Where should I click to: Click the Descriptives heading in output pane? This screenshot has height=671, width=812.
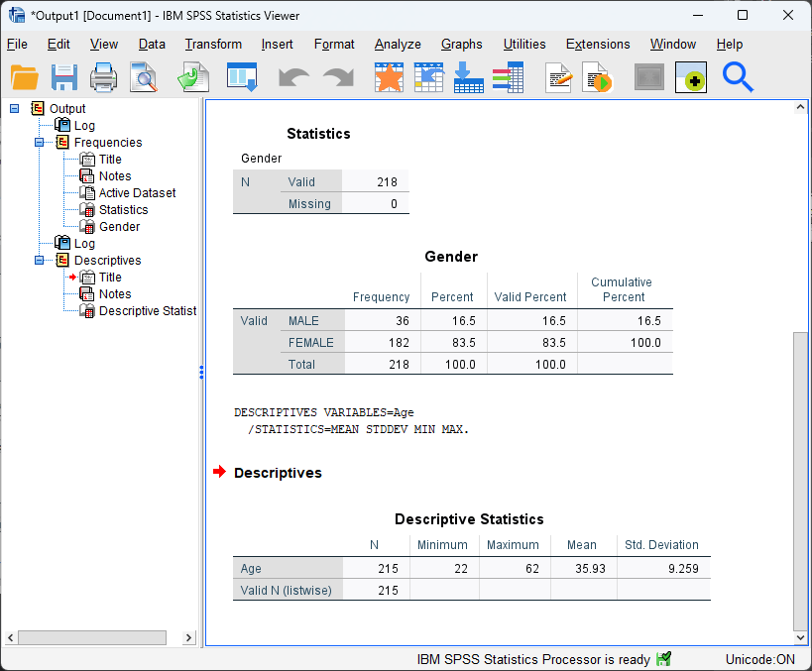click(278, 473)
